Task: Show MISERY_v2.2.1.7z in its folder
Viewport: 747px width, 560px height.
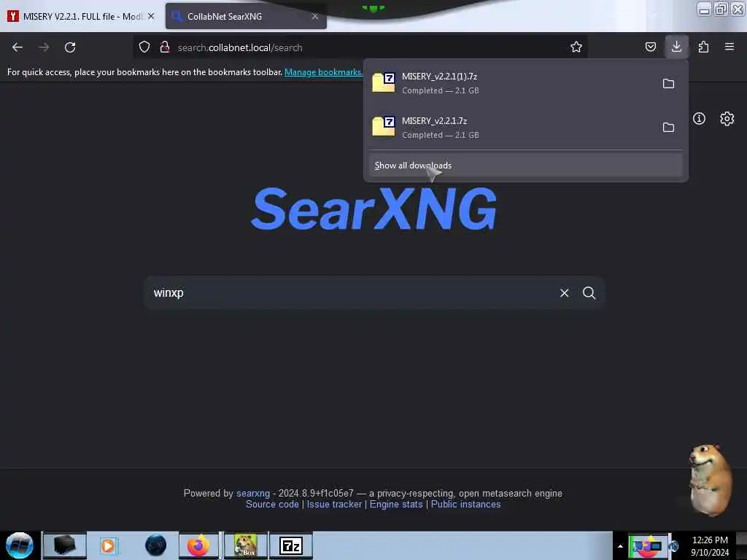Action: click(668, 128)
